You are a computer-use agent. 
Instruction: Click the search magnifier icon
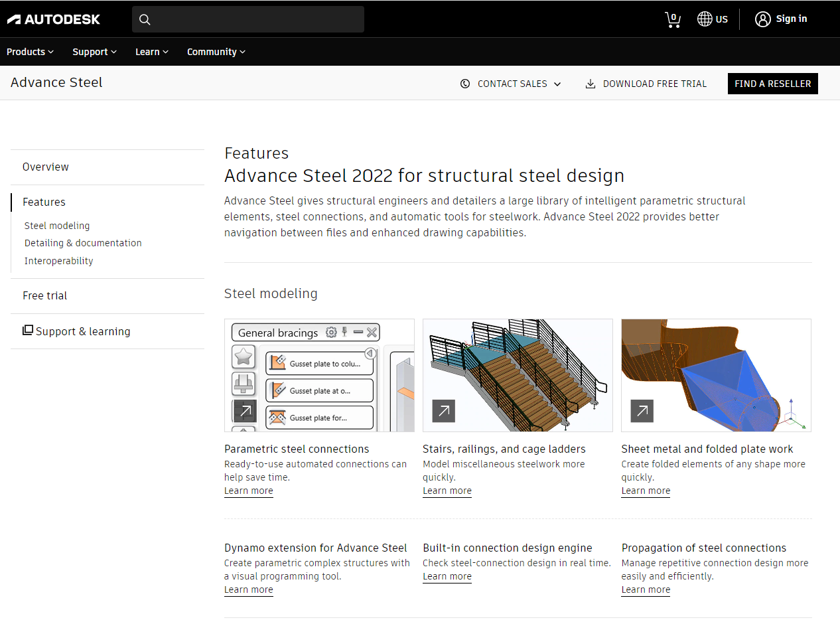(x=145, y=19)
